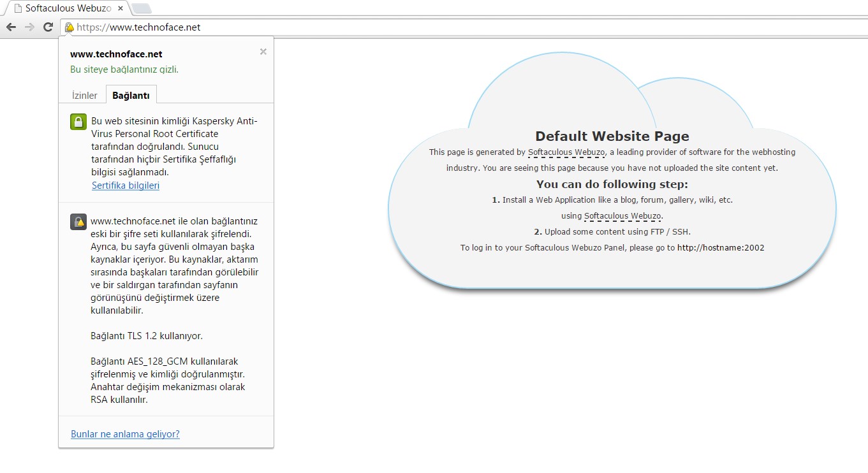Image resolution: width=868 pixels, height=473 pixels.
Task: Click the Default Website Page heading
Action: (612, 136)
